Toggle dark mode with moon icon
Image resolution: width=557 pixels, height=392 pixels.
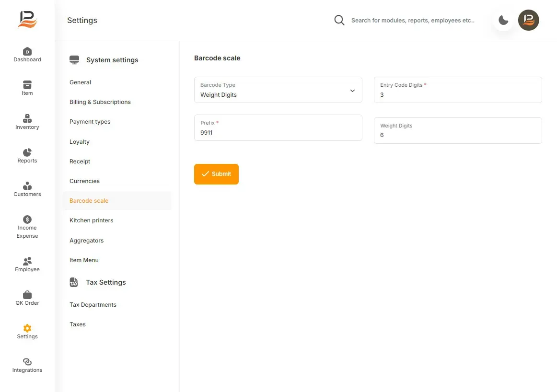pyautogui.click(x=503, y=20)
